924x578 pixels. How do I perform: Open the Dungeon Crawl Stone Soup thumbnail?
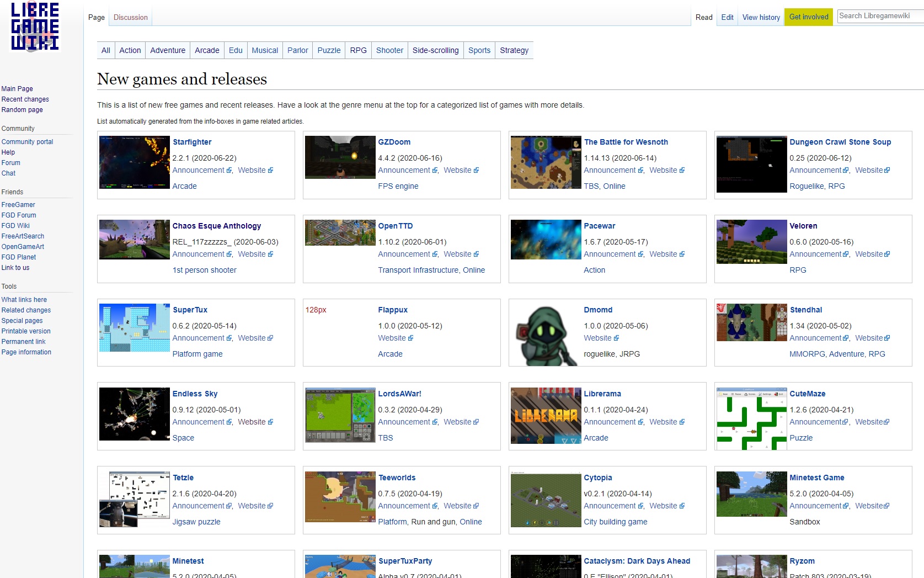point(752,164)
